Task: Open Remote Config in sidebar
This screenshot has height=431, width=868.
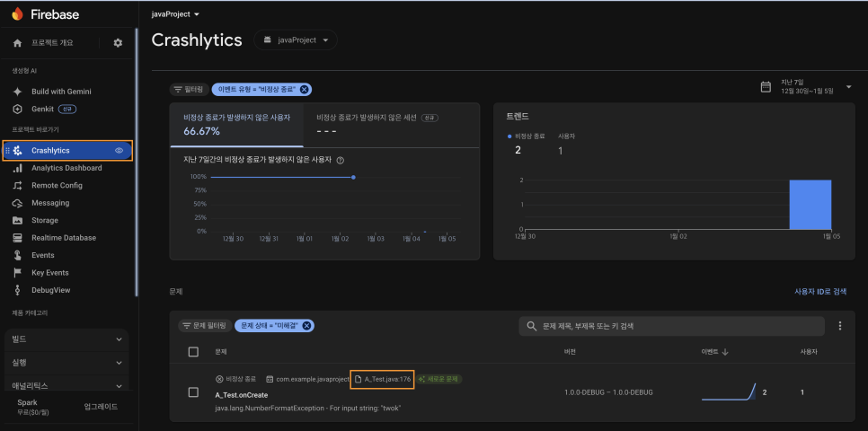Action: 57,185
